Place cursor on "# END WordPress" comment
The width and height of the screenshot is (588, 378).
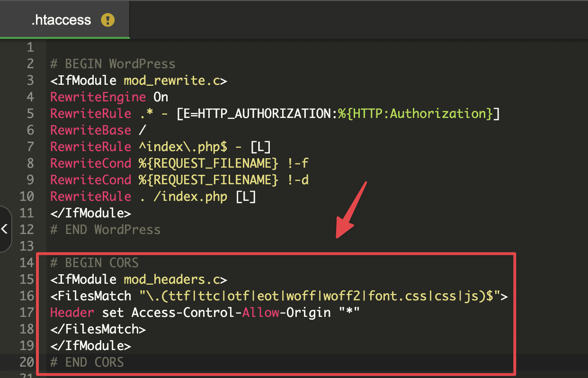pos(105,230)
